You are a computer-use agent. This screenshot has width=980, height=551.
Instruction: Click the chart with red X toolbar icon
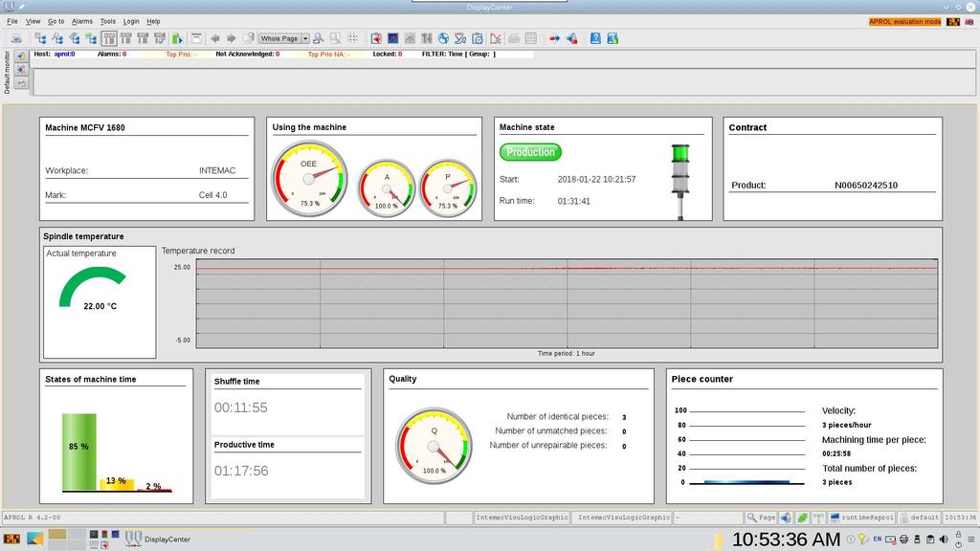(x=496, y=38)
